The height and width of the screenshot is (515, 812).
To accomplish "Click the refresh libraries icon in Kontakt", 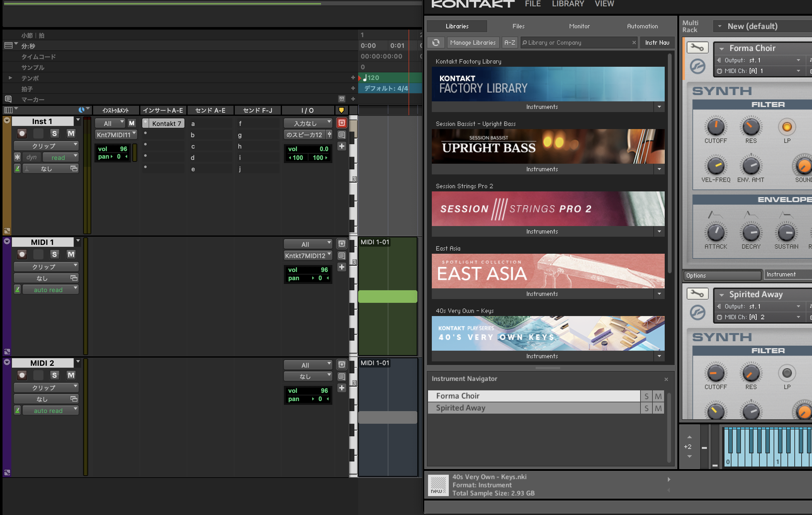I will 436,42.
